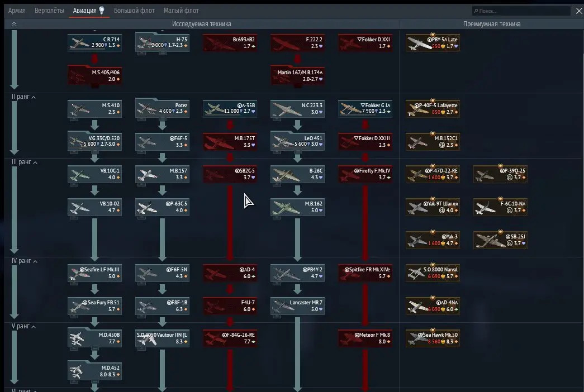The width and height of the screenshot is (584, 392).
Task: Select the M.B.157 fighter card
Action: click(162, 174)
